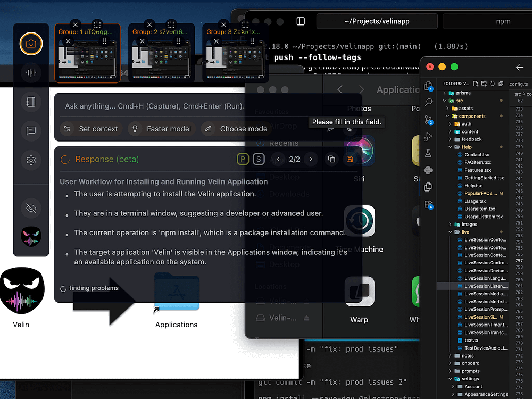The height and width of the screenshot is (399, 532).
Task: Switch to the ~/Projects/velinapp terminal tab
Action: click(377, 21)
